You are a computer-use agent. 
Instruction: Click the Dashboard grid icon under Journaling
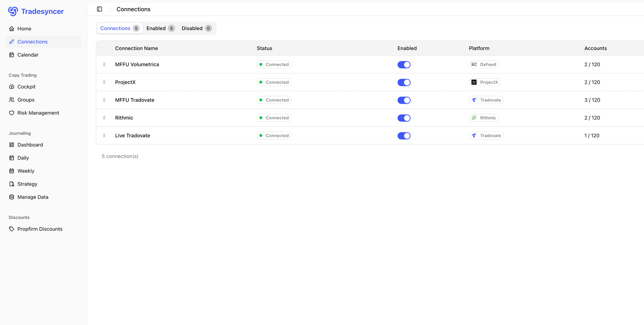coord(12,145)
